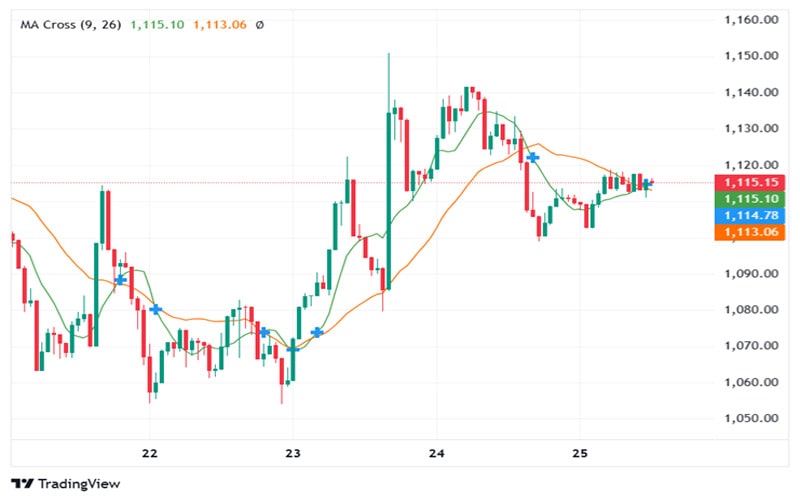800x500 pixels.
Task: Click the blue cross marker on the latest candle
Action: point(647,184)
